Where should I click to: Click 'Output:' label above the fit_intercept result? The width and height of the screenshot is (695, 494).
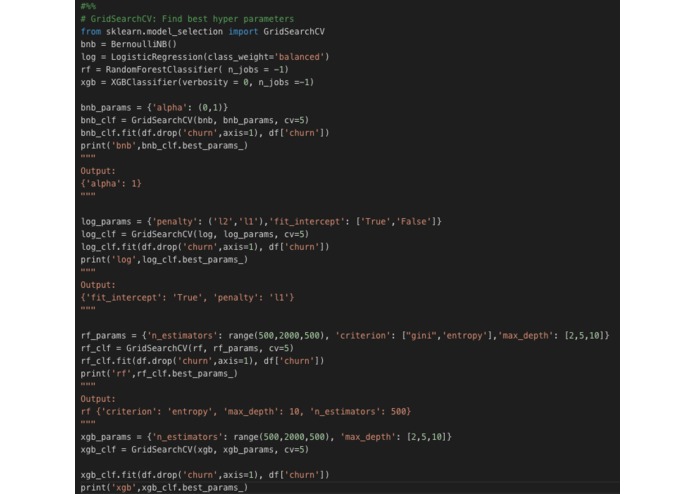(98, 285)
